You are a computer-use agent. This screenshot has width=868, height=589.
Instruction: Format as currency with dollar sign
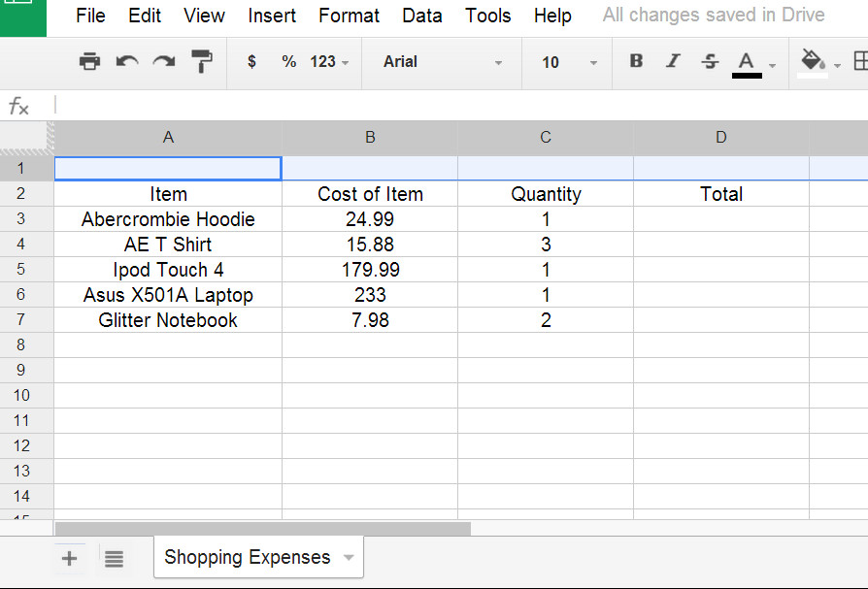[x=251, y=61]
